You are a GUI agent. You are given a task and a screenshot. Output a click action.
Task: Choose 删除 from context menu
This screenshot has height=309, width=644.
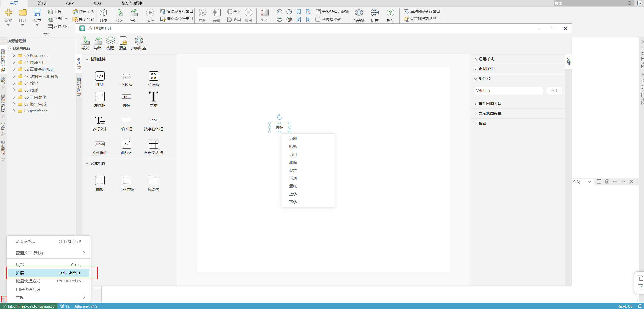[293, 162]
